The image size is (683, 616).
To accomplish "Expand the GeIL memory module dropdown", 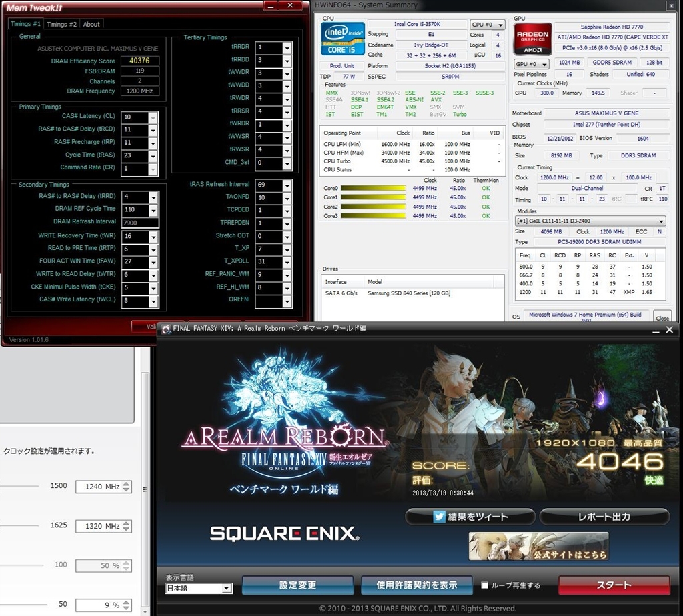I will [590, 221].
